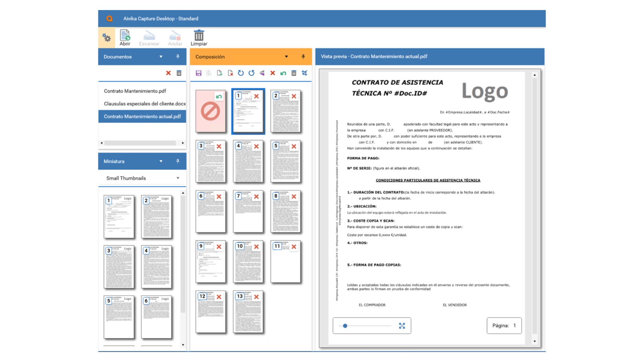Click add page icon with green plus

coord(220,73)
